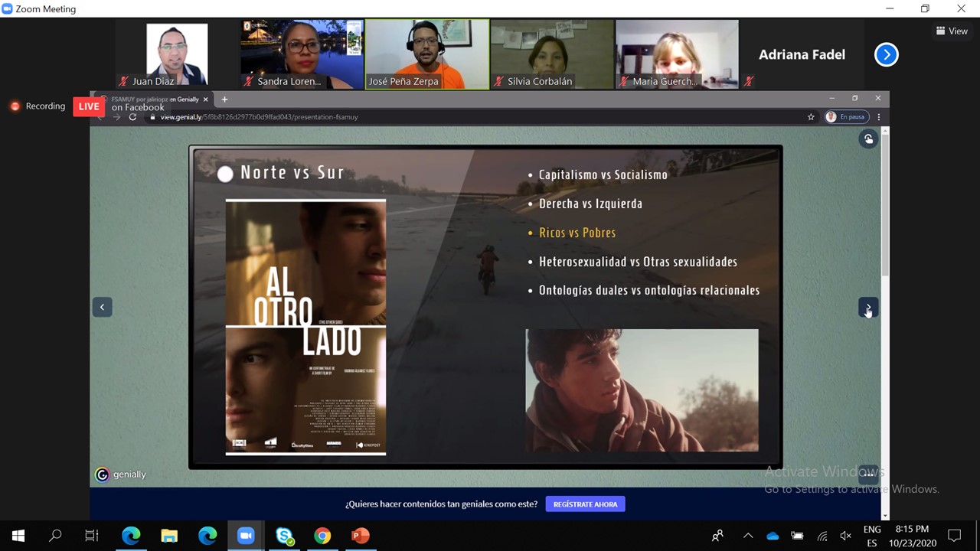Screen dimensions: 980x551
Task: Select Juan Diaz video thumbnail
Action: click(177, 54)
